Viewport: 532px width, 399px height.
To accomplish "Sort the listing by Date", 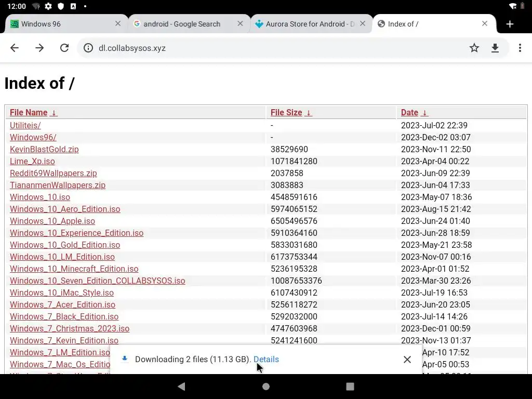I will [414, 112].
